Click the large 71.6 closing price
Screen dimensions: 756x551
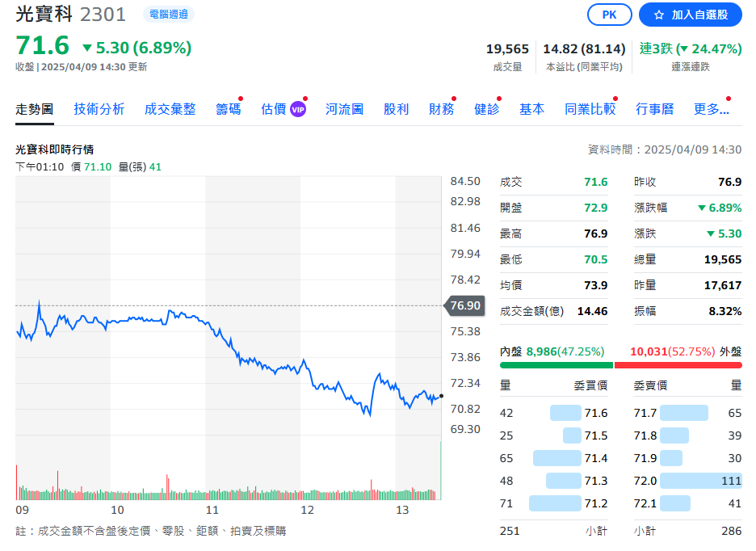43,46
